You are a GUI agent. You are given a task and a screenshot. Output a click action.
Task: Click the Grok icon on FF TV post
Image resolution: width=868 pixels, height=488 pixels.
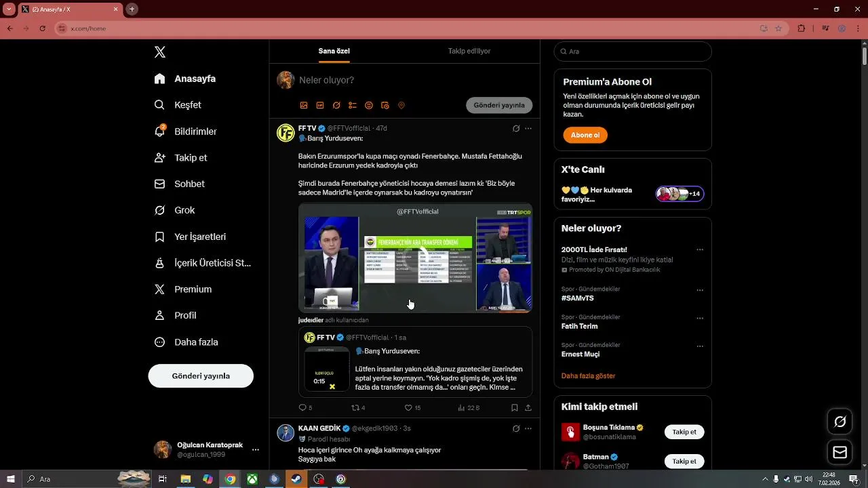click(x=516, y=128)
